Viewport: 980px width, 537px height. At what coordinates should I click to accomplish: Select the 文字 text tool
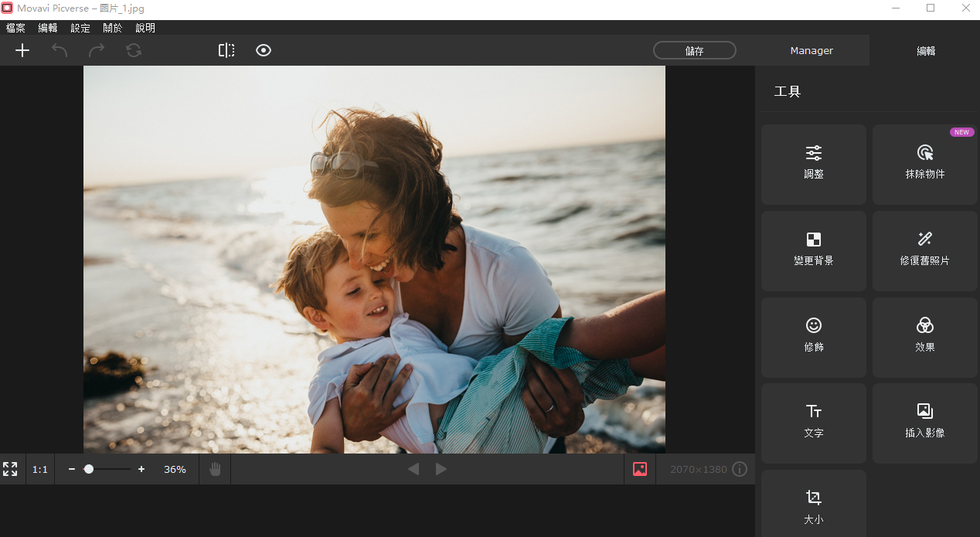(x=813, y=423)
